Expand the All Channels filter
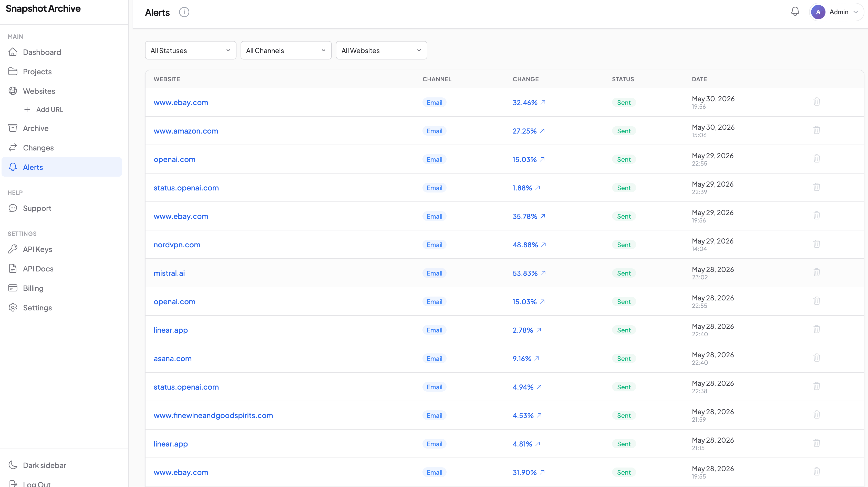This screenshot has width=868, height=487. pyautogui.click(x=286, y=50)
